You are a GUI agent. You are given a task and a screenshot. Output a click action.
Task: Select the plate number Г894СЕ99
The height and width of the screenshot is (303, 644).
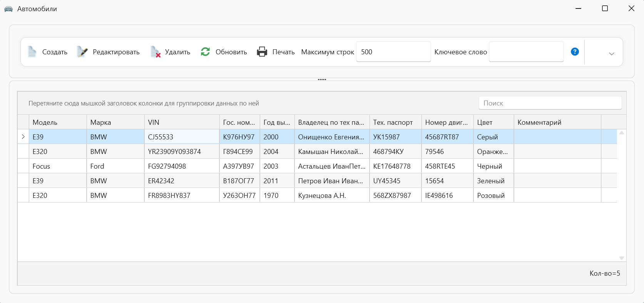[x=240, y=151]
